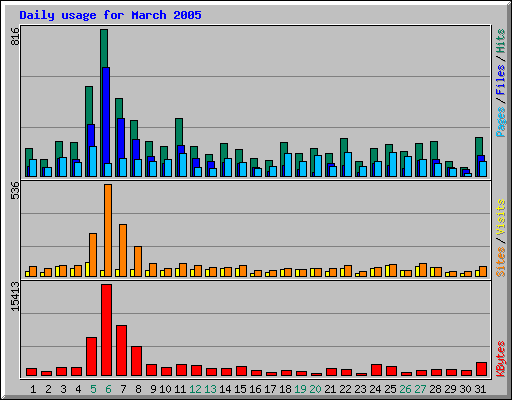Click day 24 label on x-axis
The image size is (512, 400).
coord(375,389)
